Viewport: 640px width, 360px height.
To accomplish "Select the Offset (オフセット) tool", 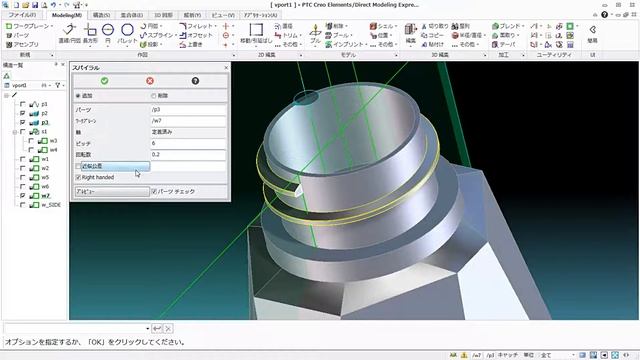I will click(x=196, y=35).
